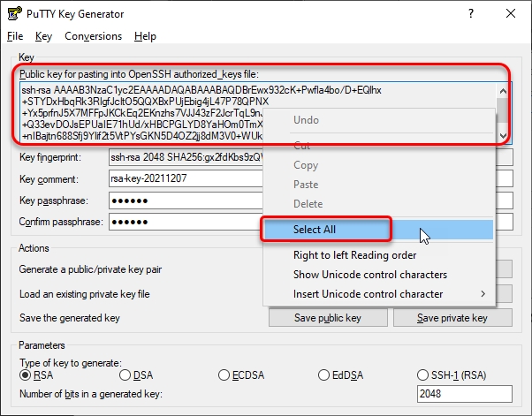
Task: Select the SSH-1 (RSA) radio button
Action: [x=424, y=375]
